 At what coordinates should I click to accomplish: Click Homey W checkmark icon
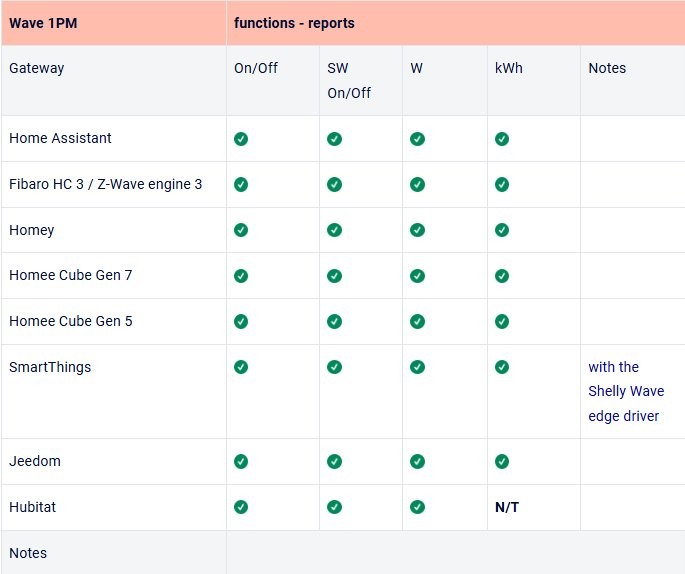417,230
